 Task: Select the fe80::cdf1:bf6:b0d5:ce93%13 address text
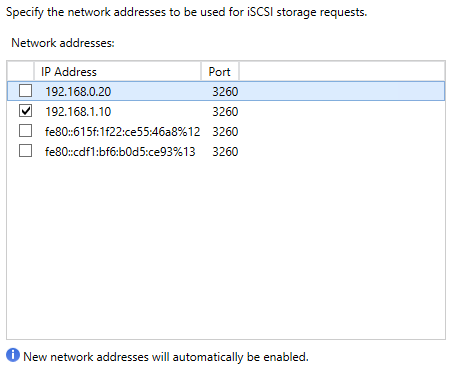pyautogui.click(x=120, y=151)
